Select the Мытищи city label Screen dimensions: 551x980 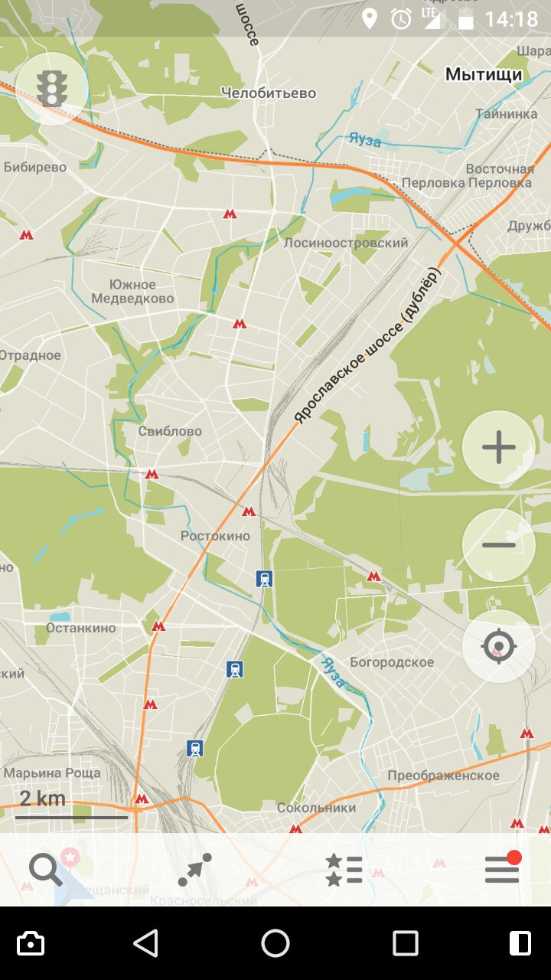(x=484, y=74)
